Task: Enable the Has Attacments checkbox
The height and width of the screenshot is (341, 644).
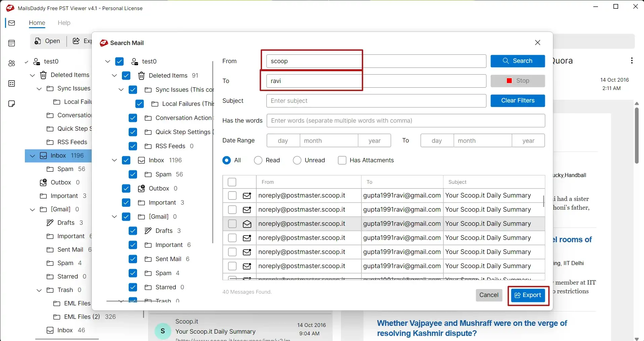Action: pyautogui.click(x=342, y=160)
